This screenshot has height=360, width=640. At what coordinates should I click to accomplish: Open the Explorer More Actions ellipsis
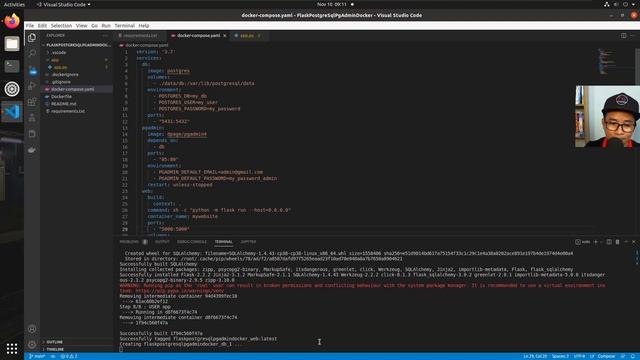[x=105, y=36]
